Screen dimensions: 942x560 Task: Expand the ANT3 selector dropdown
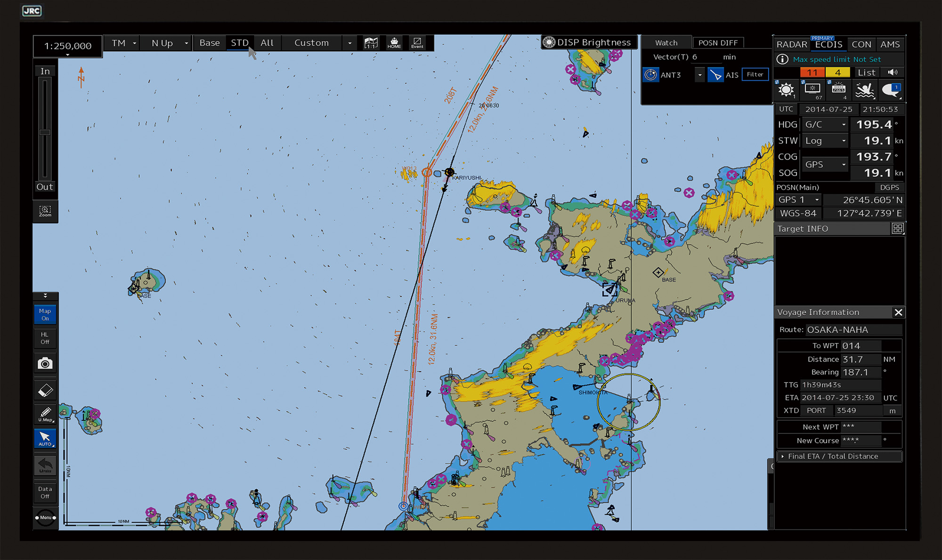[700, 74]
